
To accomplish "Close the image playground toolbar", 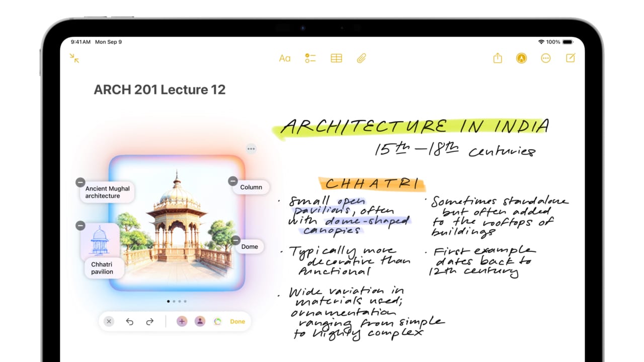I will pyautogui.click(x=109, y=321).
